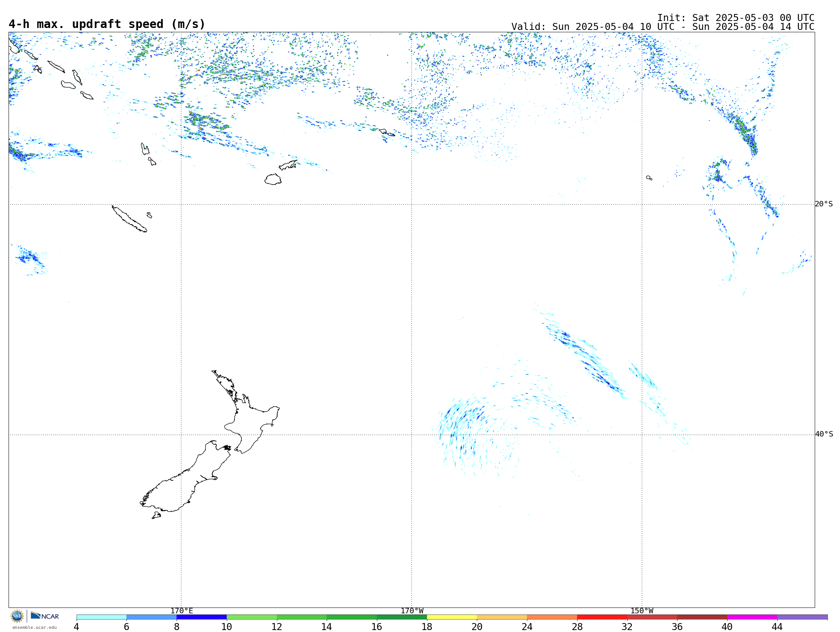This screenshot has width=840, height=632.
Task: Click the 170°W longitude label
Action: [x=412, y=611]
